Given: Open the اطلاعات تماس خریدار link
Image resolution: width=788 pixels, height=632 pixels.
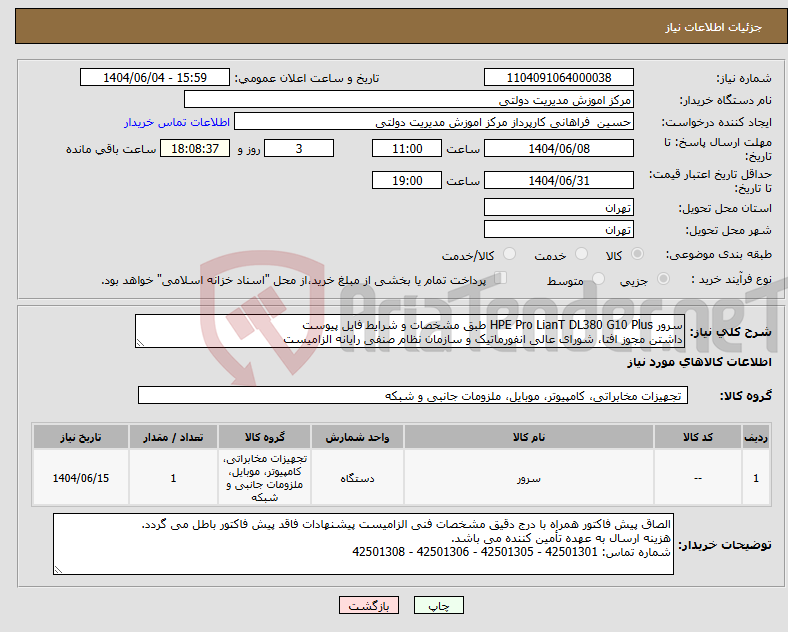Looking at the screenshot, I should 177,122.
